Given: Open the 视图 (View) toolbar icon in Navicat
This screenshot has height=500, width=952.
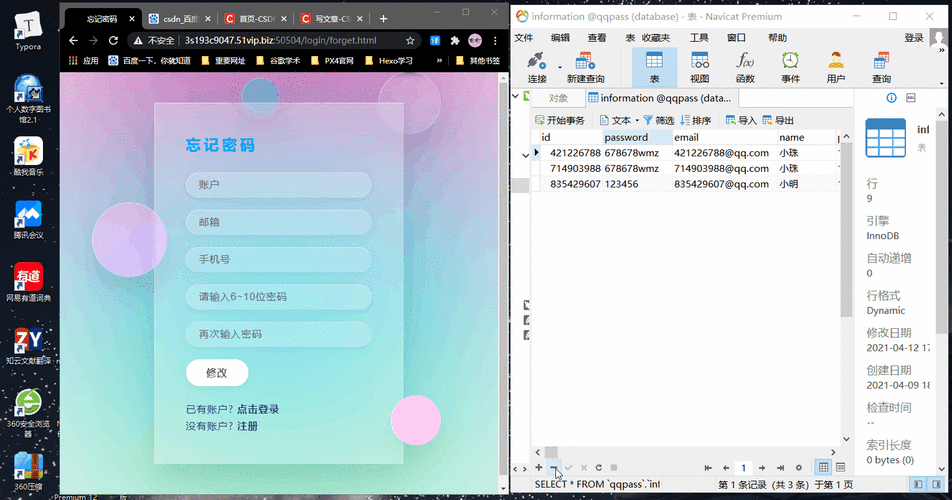Looking at the screenshot, I should pyautogui.click(x=699, y=67).
